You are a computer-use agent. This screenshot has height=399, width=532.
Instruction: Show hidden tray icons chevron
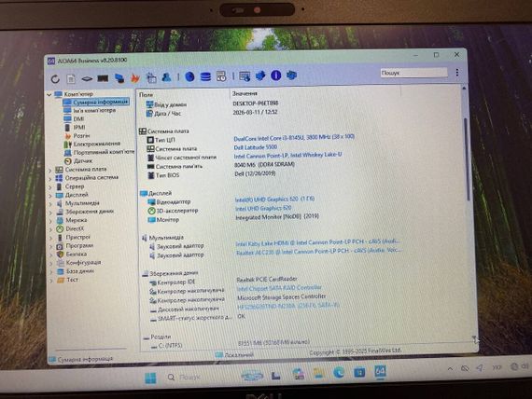(x=450, y=368)
